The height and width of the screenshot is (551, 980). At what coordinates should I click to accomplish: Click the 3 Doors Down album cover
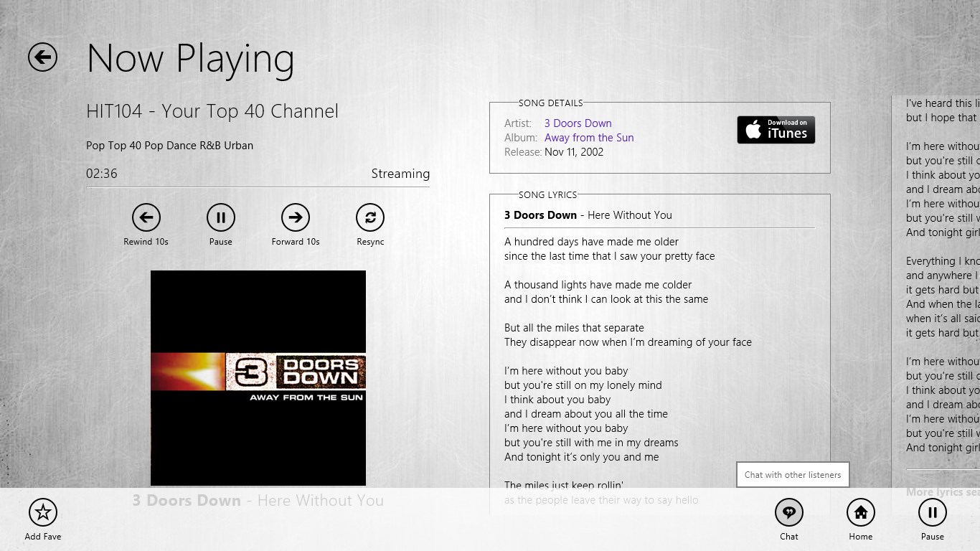click(258, 378)
